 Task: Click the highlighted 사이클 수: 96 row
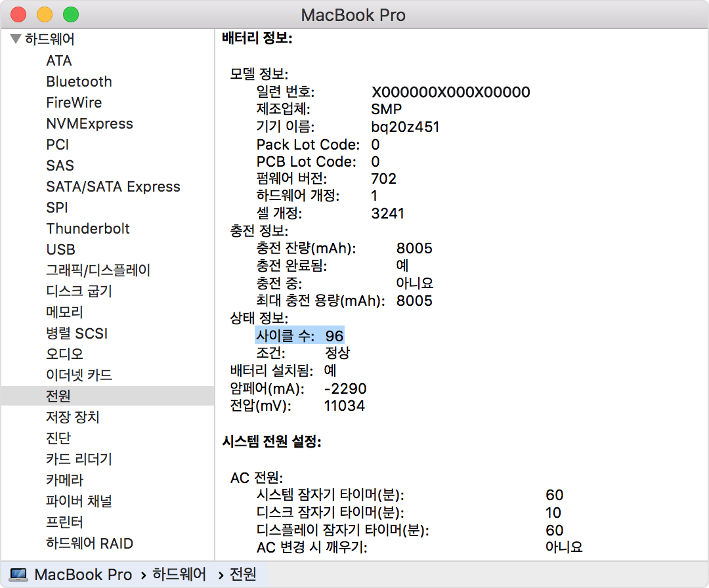pos(300,335)
